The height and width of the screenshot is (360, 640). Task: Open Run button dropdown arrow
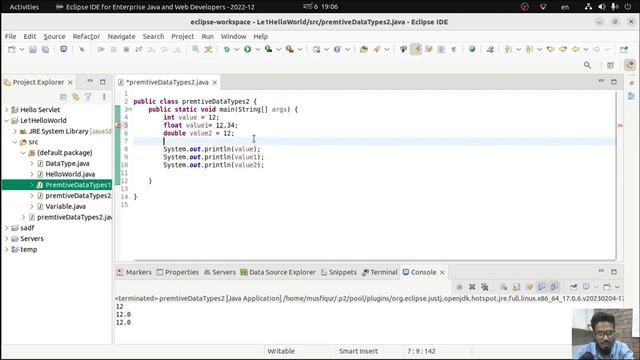258,49
